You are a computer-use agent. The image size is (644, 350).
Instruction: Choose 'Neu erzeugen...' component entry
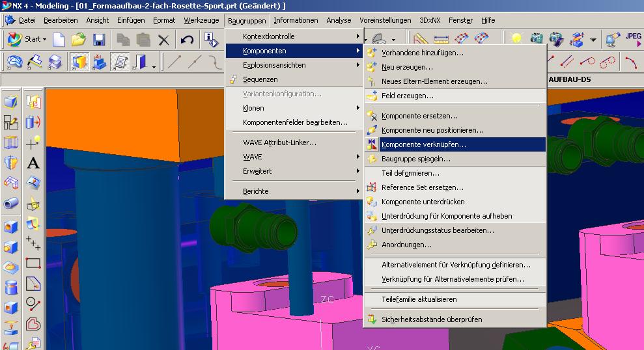coord(455,67)
